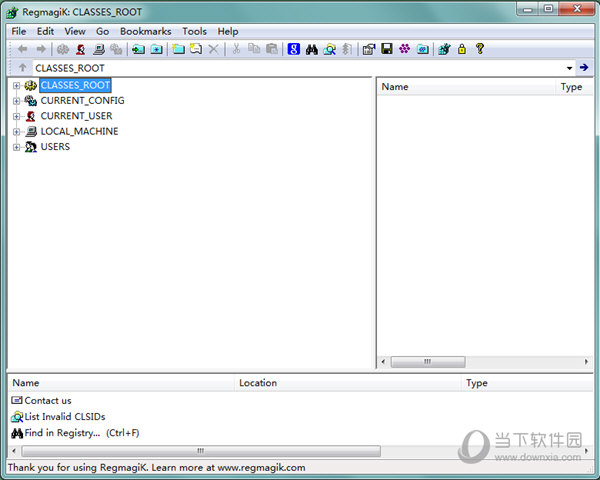Click the folder with green arrow icon
Viewport: 600px width, 480px height.
click(138, 49)
